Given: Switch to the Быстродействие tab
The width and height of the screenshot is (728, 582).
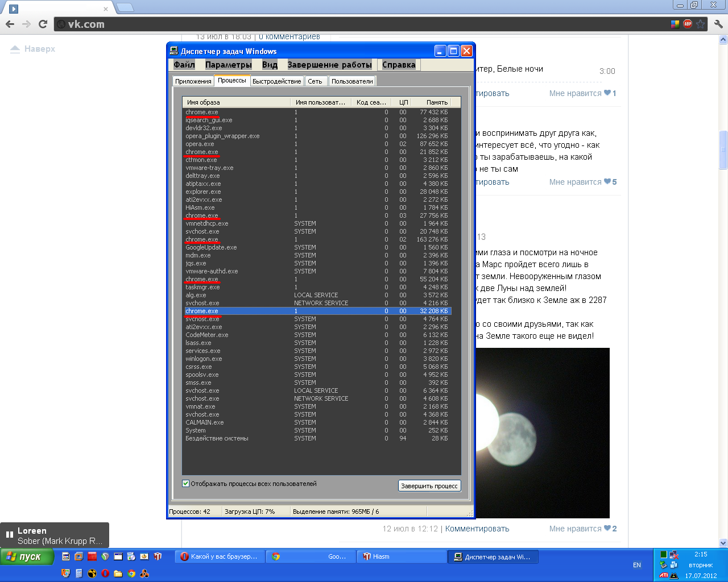Looking at the screenshot, I should 276,81.
